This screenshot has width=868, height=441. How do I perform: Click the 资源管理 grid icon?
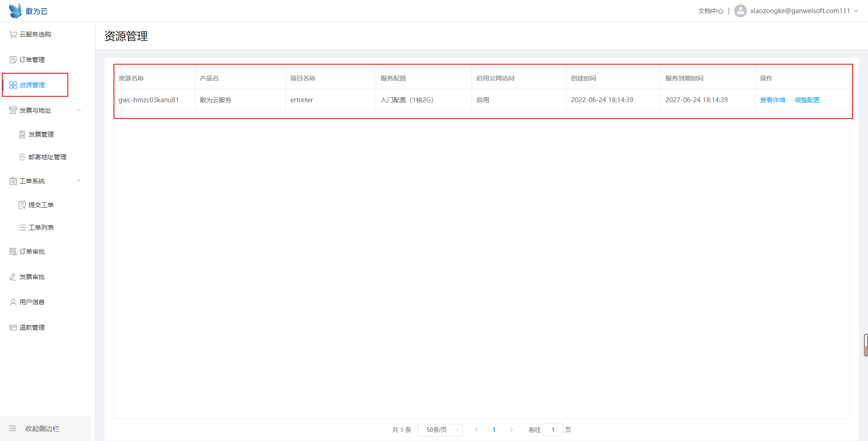[13, 85]
